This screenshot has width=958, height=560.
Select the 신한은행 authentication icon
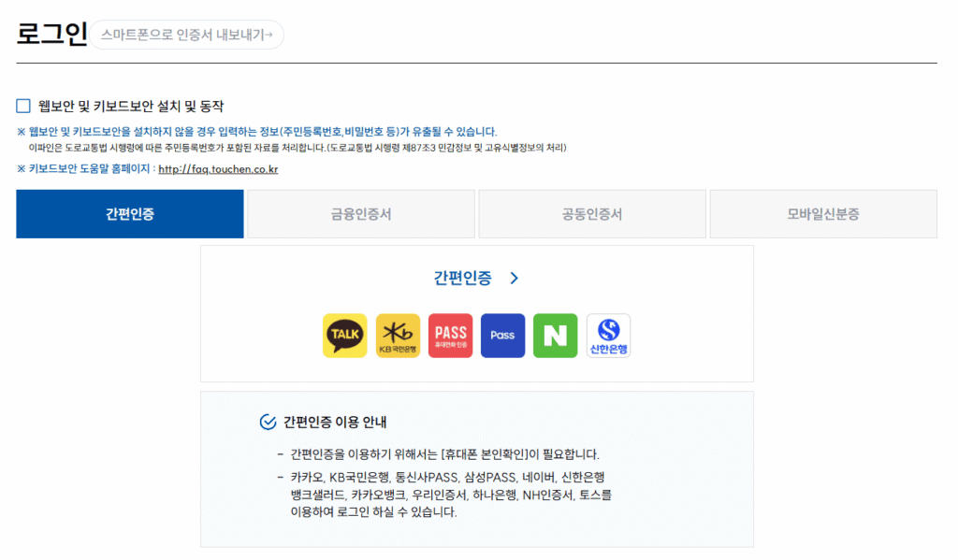[x=608, y=336]
